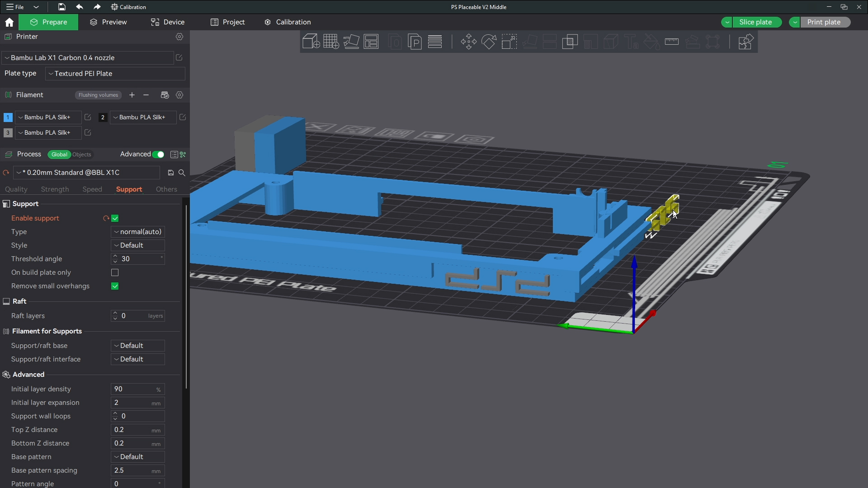Click the Auto orient icon
This screenshot has width=868, height=488.
point(351,42)
